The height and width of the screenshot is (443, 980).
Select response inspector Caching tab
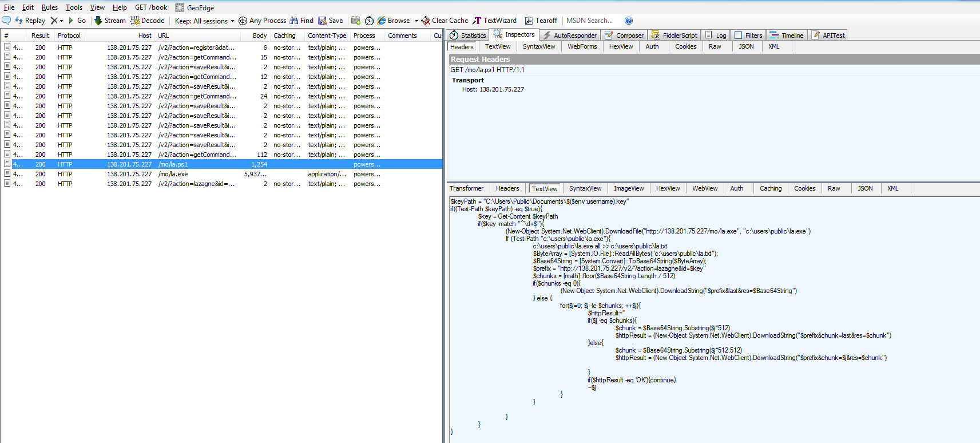tap(771, 188)
